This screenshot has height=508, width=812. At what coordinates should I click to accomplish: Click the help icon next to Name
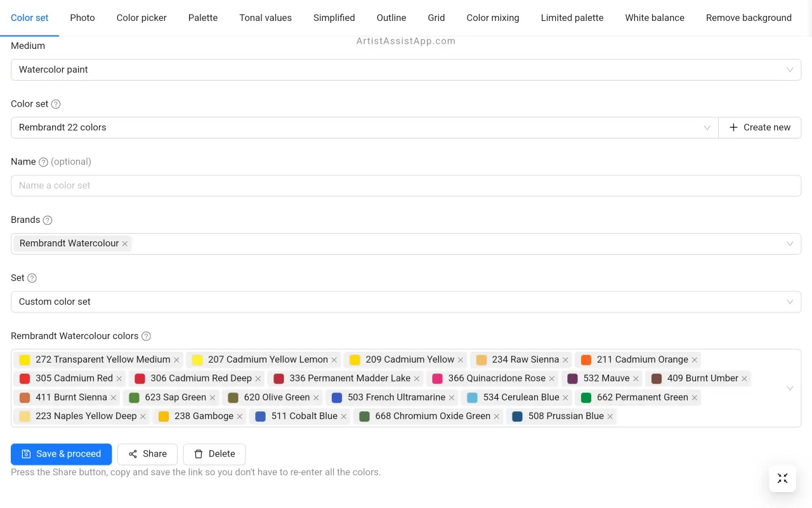pyautogui.click(x=43, y=162)
